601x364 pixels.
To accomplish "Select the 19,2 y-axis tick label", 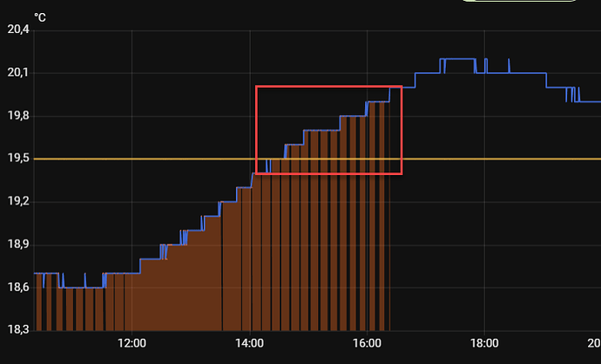I will (x=17, y=201).
